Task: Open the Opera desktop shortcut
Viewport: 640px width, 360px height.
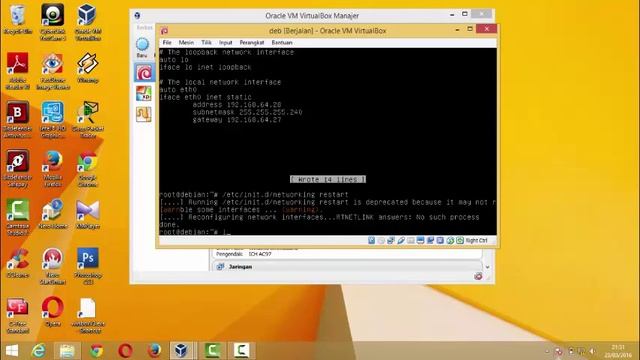Action: click(x=53, y=311)
